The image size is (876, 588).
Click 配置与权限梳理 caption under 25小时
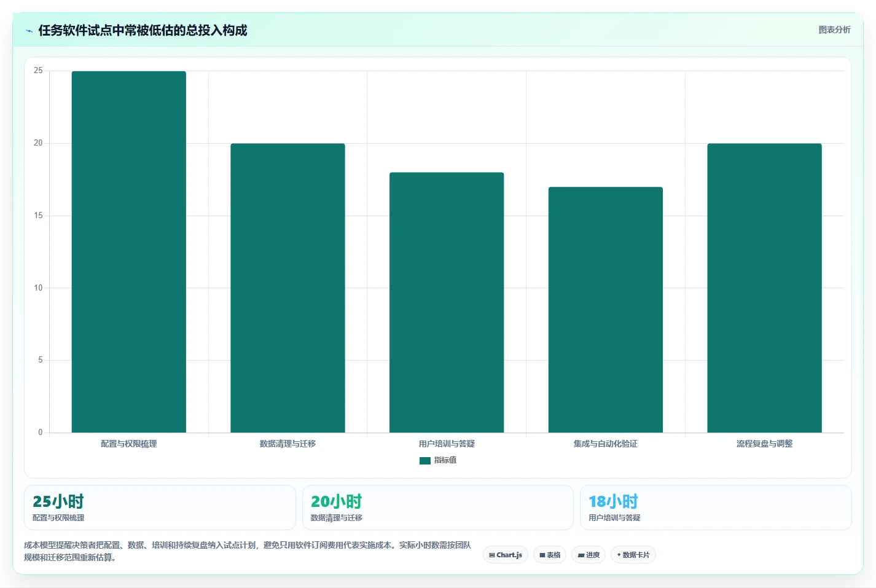(58, 518)
